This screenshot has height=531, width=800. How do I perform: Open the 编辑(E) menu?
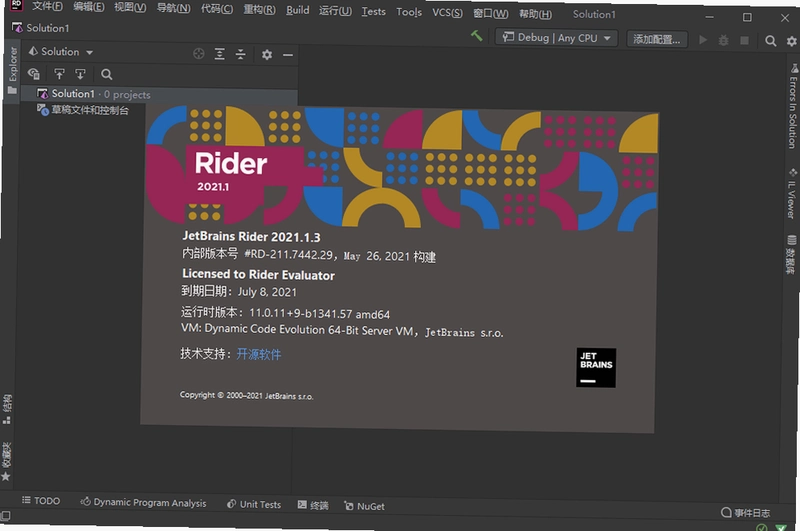tap(89, 7)
